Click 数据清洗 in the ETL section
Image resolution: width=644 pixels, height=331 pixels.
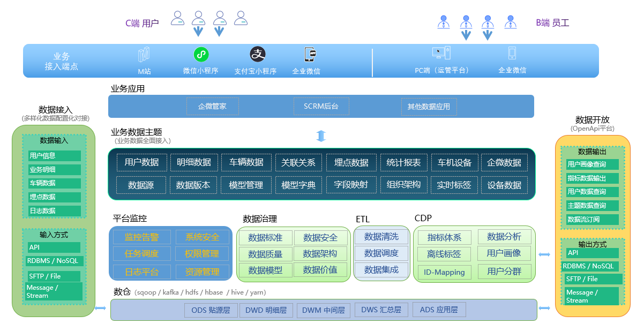tap(381, 237)
